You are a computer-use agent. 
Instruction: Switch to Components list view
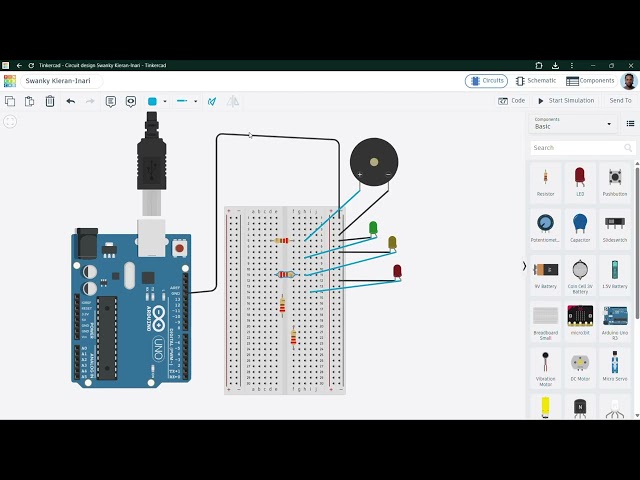(590, 81)
